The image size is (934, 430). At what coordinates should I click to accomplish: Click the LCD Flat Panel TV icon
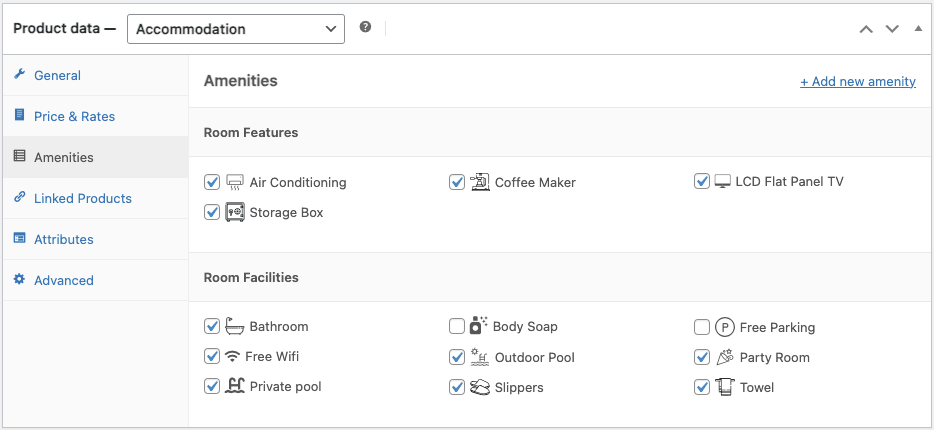tap(723, 182)
